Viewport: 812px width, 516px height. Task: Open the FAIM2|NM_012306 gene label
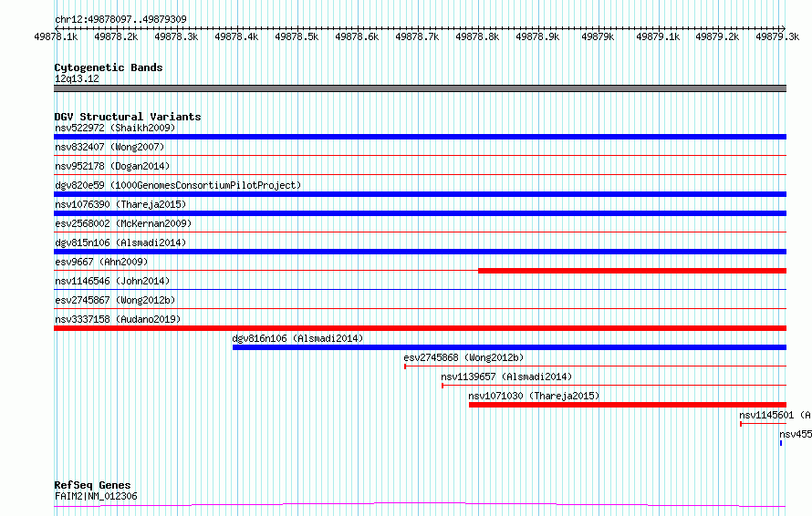click(x=96, y=496)
